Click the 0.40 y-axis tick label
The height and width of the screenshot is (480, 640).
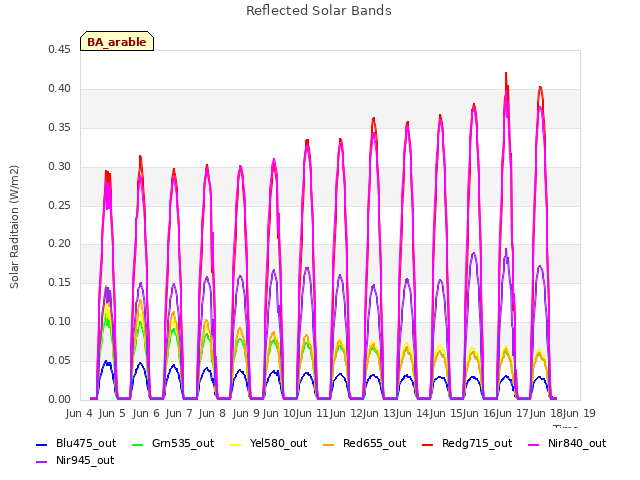click(59, 89)
